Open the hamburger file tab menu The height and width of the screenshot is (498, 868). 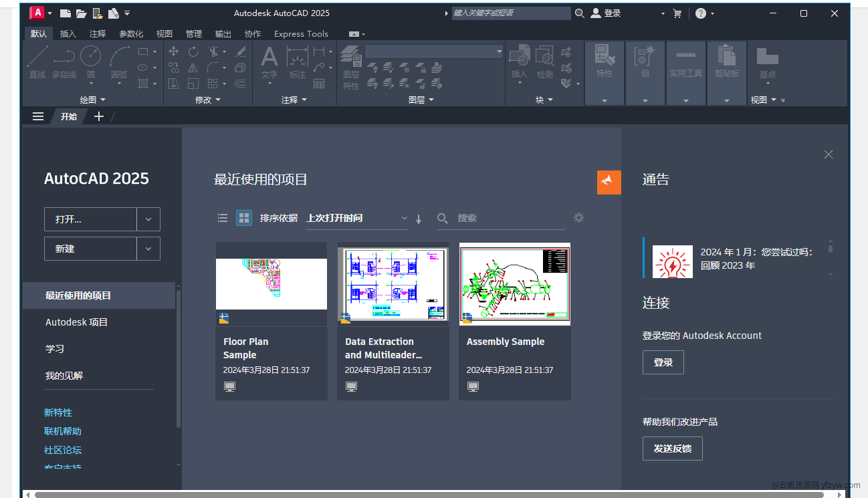coord(38,116)
